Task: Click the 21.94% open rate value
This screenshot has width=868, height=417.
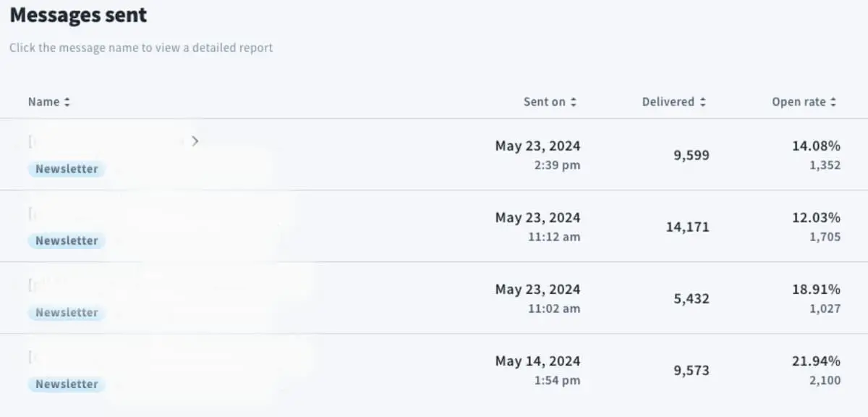Action: click(816, 361)
